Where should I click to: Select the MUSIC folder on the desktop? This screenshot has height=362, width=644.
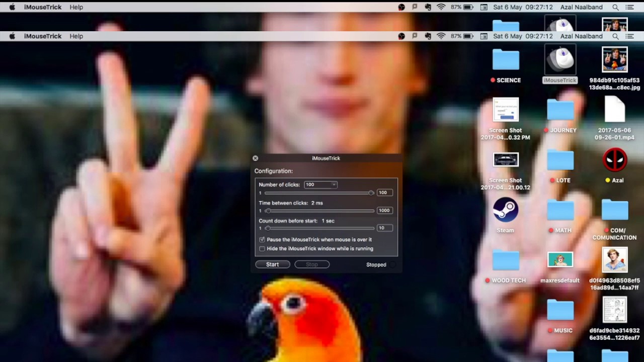pyautogui.click(x=560, y=310)
